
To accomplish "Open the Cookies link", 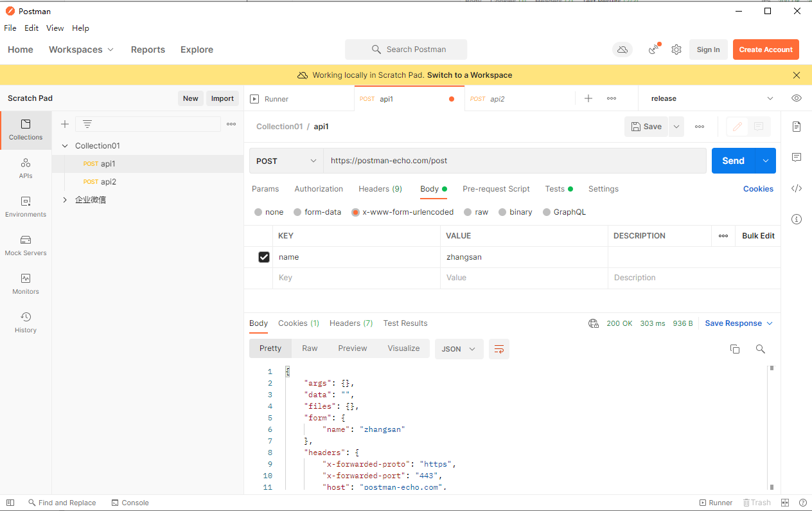I will click(758, 189).
